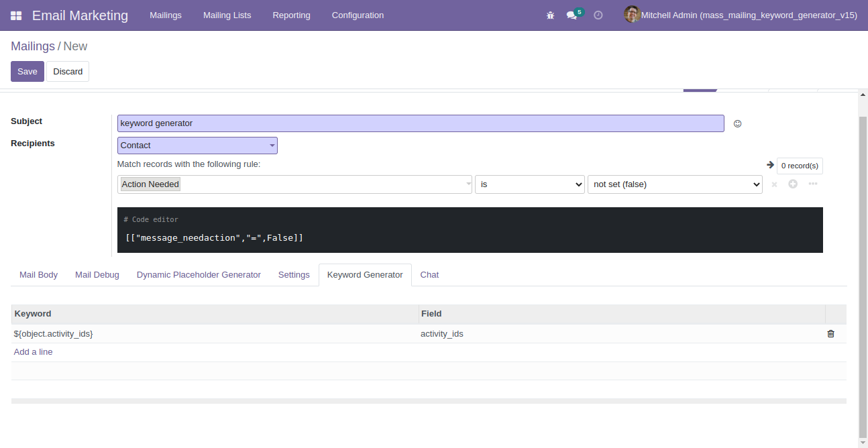This screenshot has width=868, height=448.
Task: Delete the Action Needed rule node
Action: (x=774, y=184)
